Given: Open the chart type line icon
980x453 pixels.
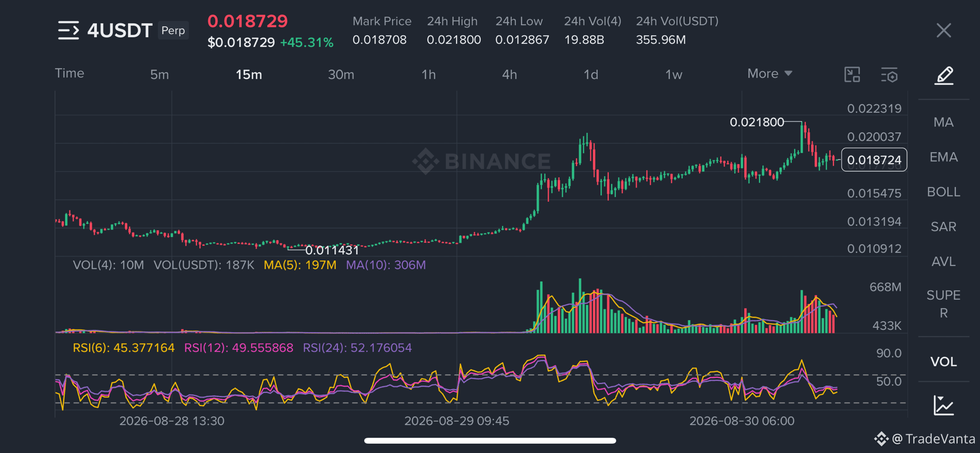Looking at the screenshot, I should (x=943, y=405).
